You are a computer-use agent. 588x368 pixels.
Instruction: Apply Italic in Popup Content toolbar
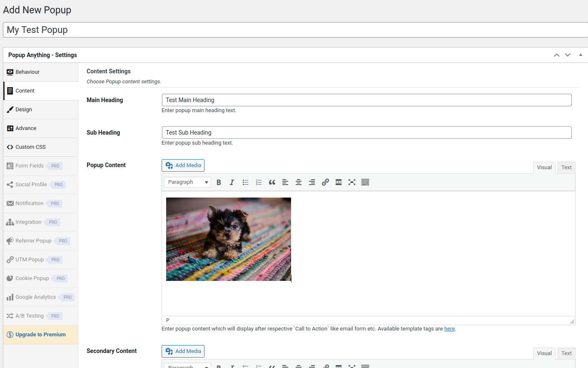click(x=232, y=182)
